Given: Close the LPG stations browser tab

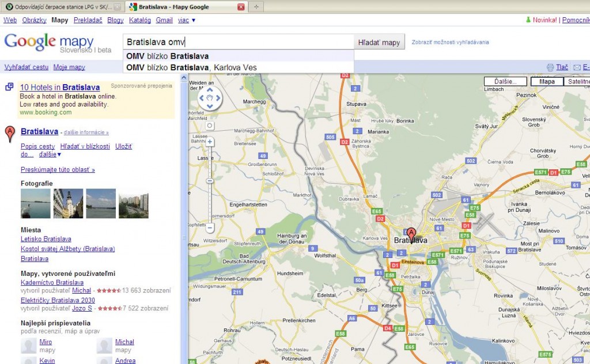Looking at the screenshot, I should tap(118, 7).
